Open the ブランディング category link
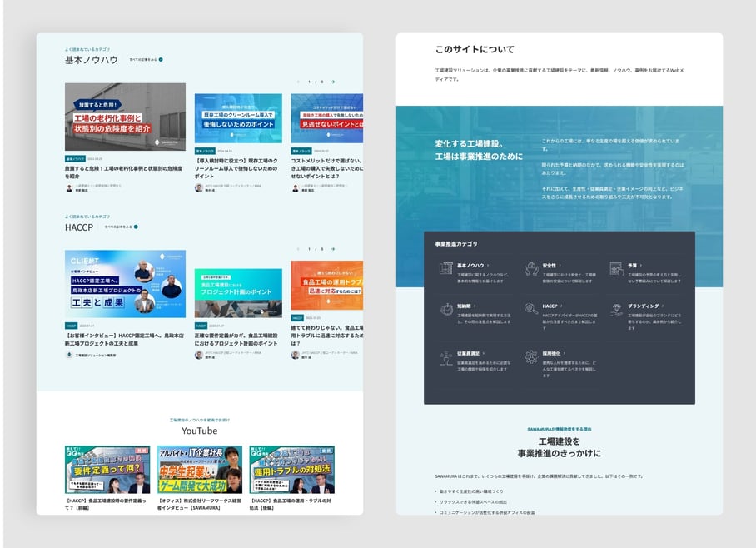 [x=643, y=306]
